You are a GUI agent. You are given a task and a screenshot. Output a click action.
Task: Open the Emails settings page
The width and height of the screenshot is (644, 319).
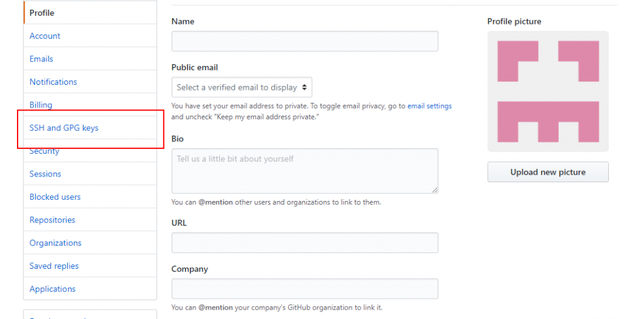42,59
